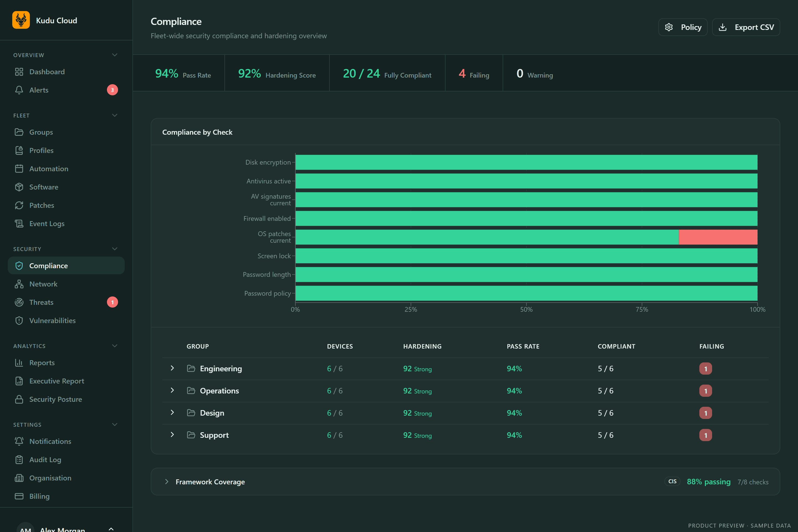The image size is (798, 532).
Task: Click the green Disk encryption bar
Action: (x=526, y=162)
